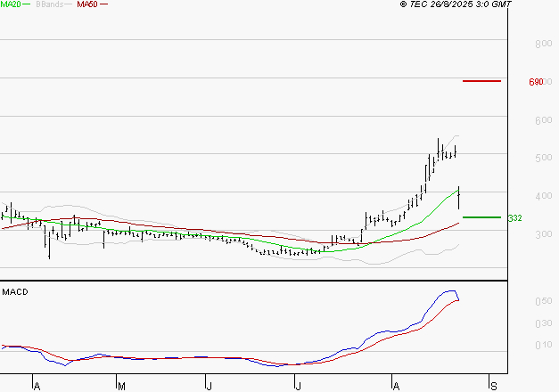Viewport: 559px width, 392px height.
Task: Click the second A month label (August)
Action: click(396, 387)
